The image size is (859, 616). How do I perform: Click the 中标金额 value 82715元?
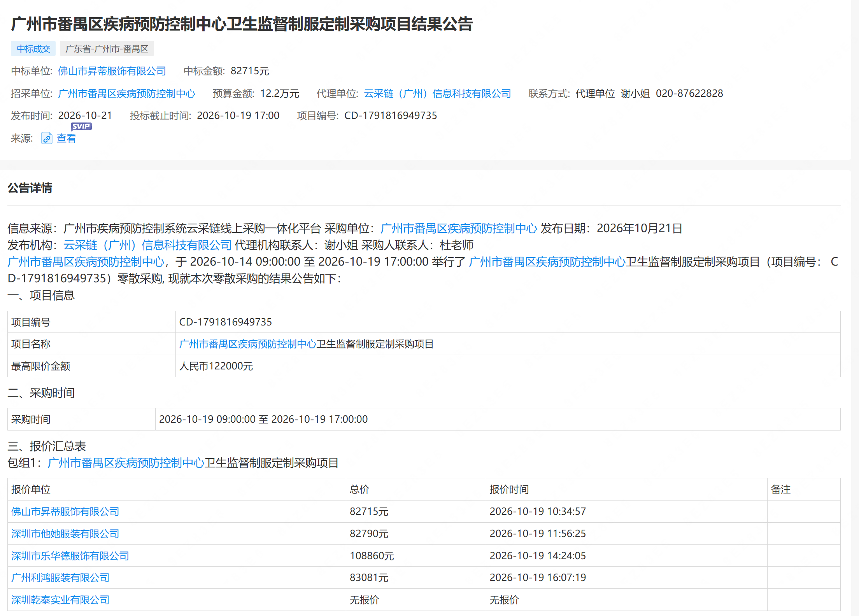coord(250,71)
